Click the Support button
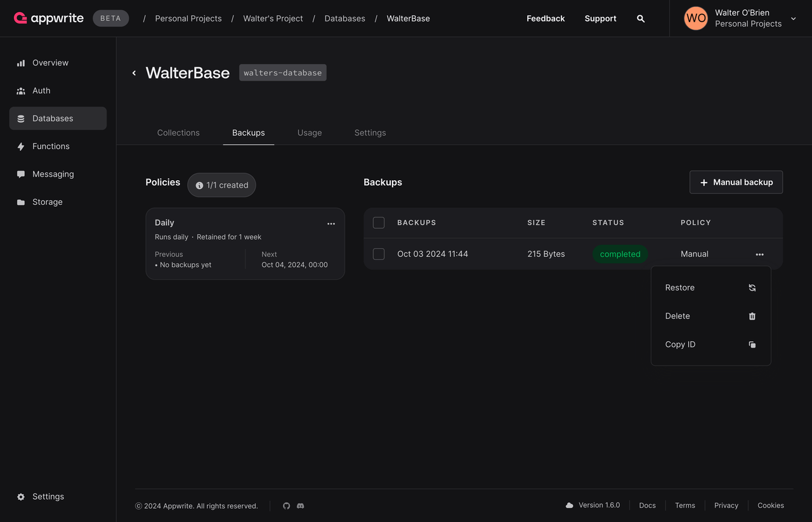 tap(601, 18)
